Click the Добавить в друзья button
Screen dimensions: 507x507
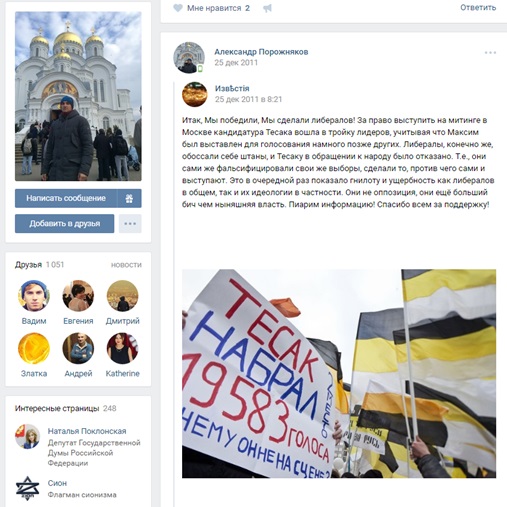[x=65, y=223]
